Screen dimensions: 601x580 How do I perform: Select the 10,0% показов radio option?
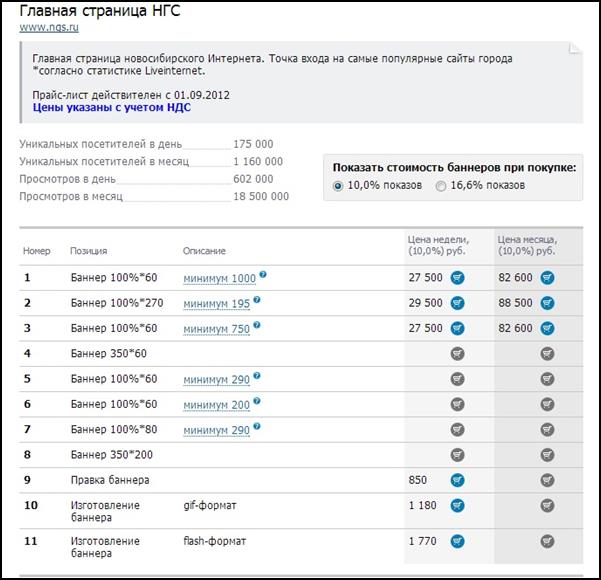coord(338,186)
